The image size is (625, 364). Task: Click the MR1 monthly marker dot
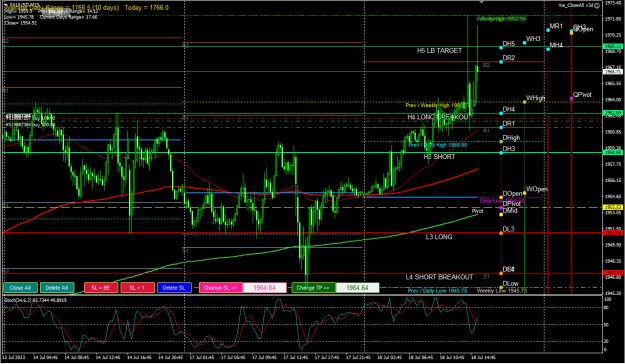(x=548, y=30)
